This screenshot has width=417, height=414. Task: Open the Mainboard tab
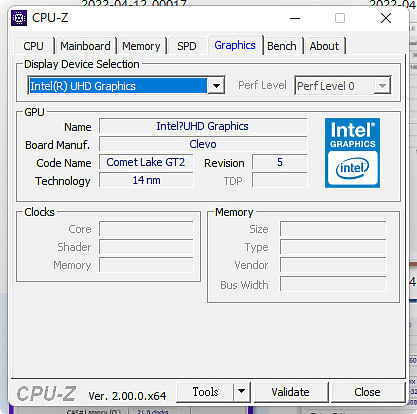(x=85, y=46)
